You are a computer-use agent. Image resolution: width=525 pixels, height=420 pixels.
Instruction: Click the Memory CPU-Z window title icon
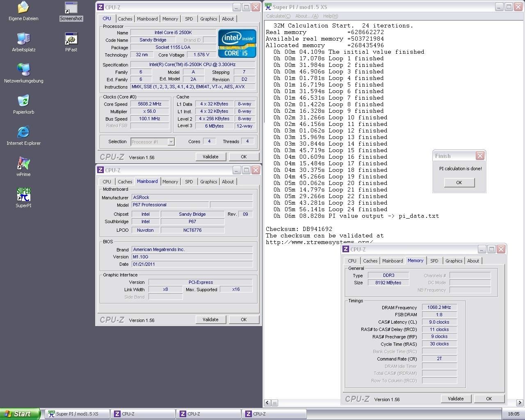pos(346,249)
